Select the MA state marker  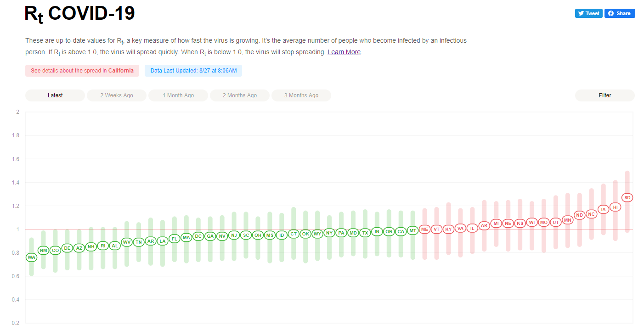186,237
